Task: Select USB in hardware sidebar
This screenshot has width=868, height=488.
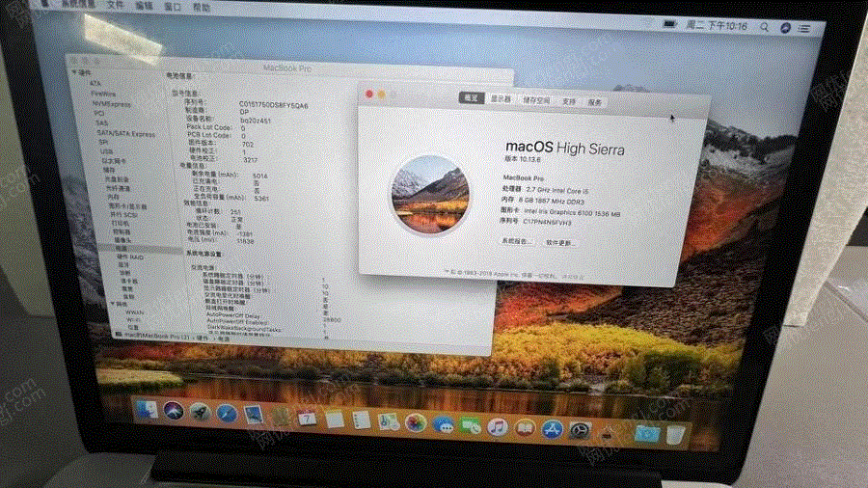Action: 106,151
